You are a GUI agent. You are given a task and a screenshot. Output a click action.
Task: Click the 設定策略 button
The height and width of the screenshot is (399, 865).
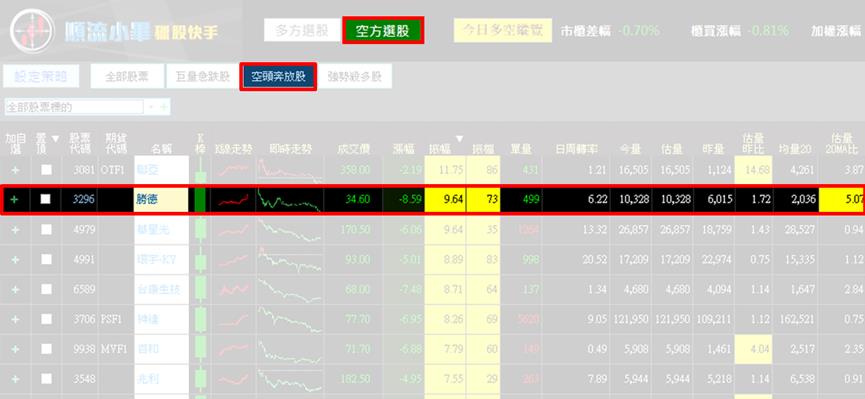[x=41, y=76]
